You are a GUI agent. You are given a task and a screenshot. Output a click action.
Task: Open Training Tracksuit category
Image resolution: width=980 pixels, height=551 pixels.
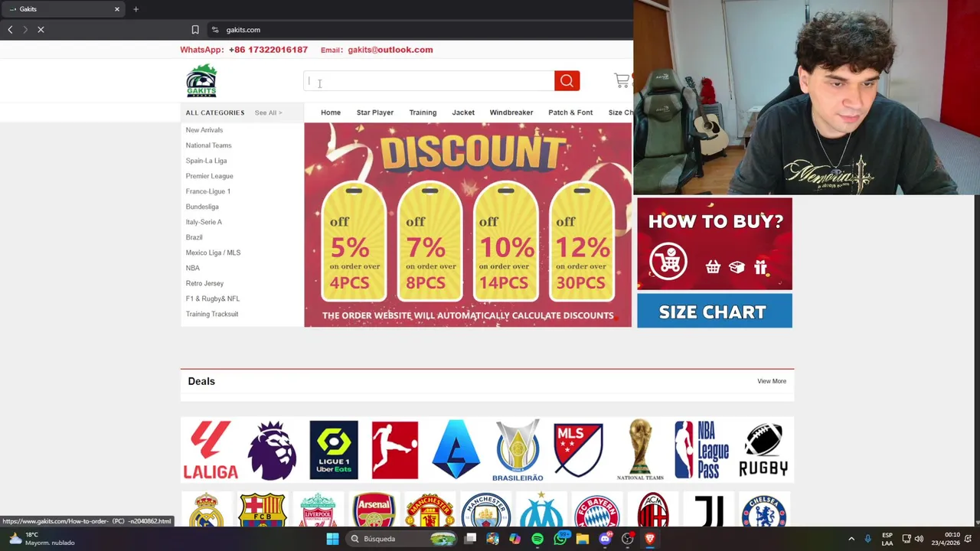coord(211,314)
